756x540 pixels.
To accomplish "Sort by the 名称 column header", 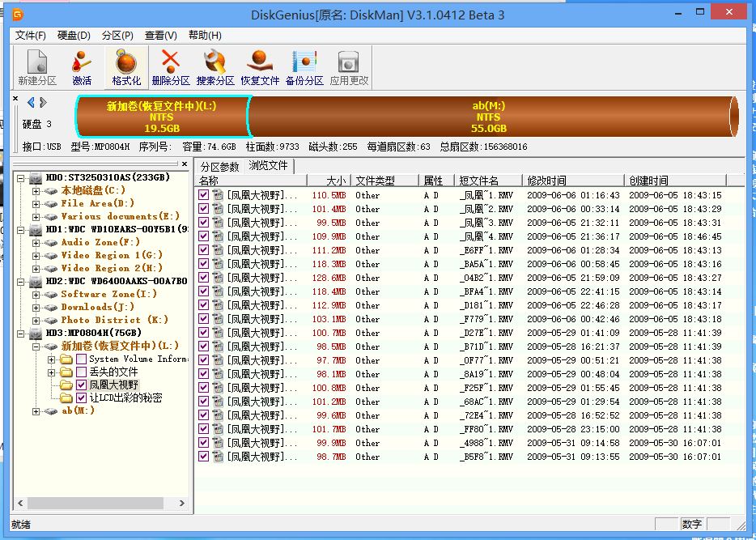I will tap(251, 181).
